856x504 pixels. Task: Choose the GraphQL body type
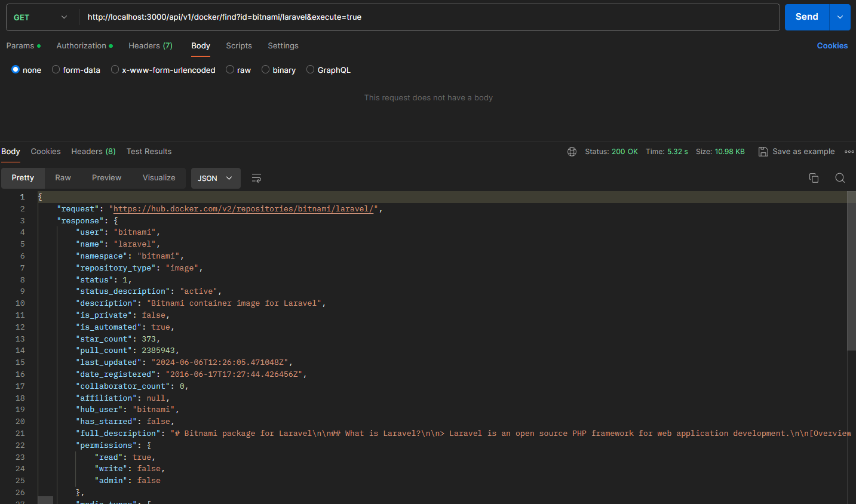(x=310, y=70)
